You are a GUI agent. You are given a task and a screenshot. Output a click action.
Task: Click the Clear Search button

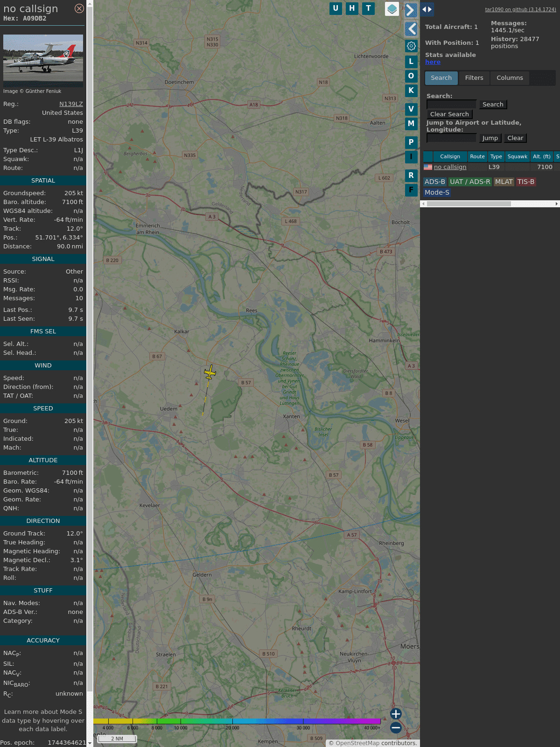[x=449, y=114]
